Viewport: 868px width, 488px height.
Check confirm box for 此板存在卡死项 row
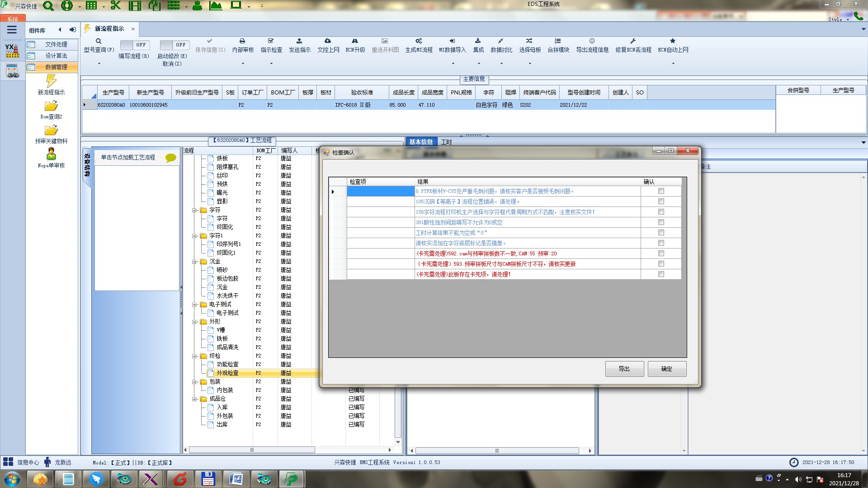point(661,274)
